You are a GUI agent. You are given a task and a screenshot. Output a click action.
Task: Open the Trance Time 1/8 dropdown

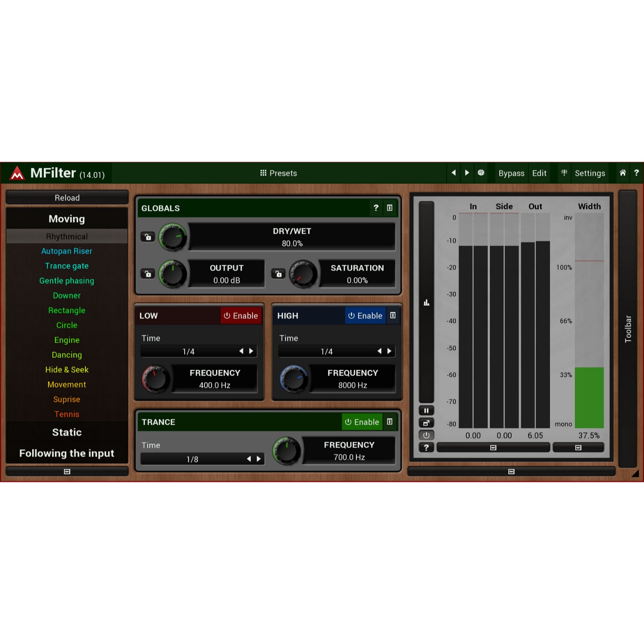(x=192, y=459)
